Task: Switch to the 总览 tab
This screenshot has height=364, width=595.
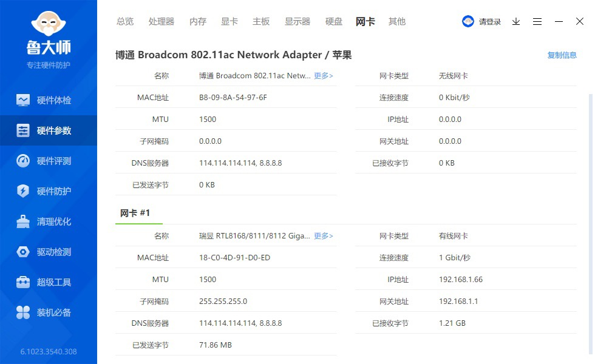Action: pos(125,22)
